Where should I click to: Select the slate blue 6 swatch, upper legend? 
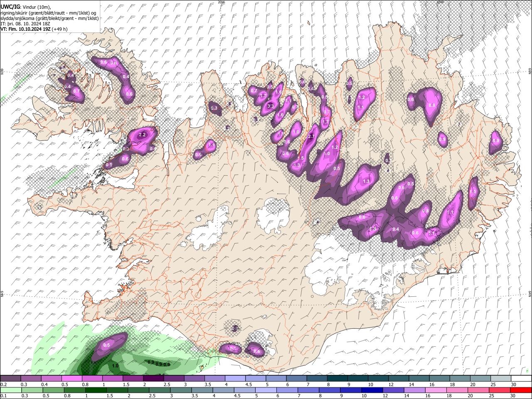click(296, 379)
